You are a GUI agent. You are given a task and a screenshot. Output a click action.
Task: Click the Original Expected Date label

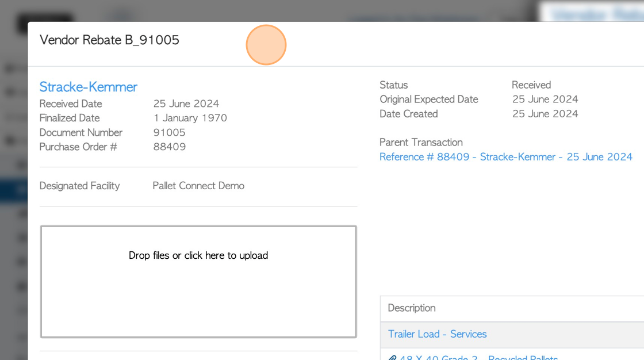click(429, 99)
